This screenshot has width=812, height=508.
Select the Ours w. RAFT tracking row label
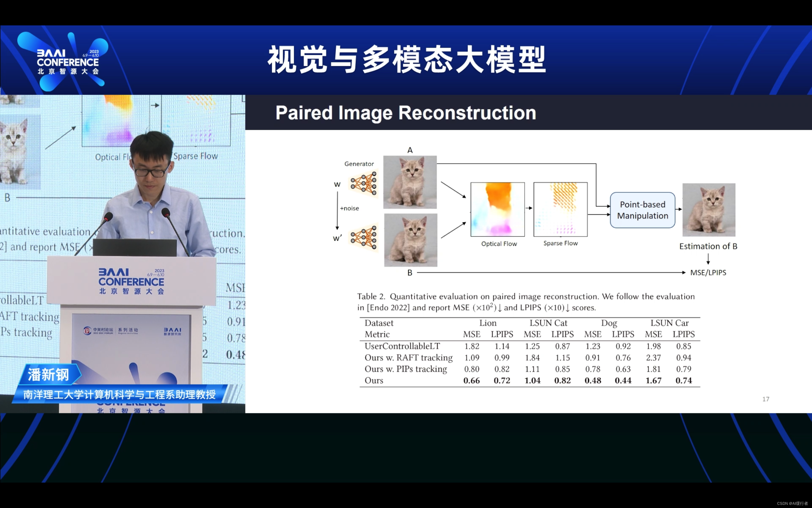[x=408, y=358]
